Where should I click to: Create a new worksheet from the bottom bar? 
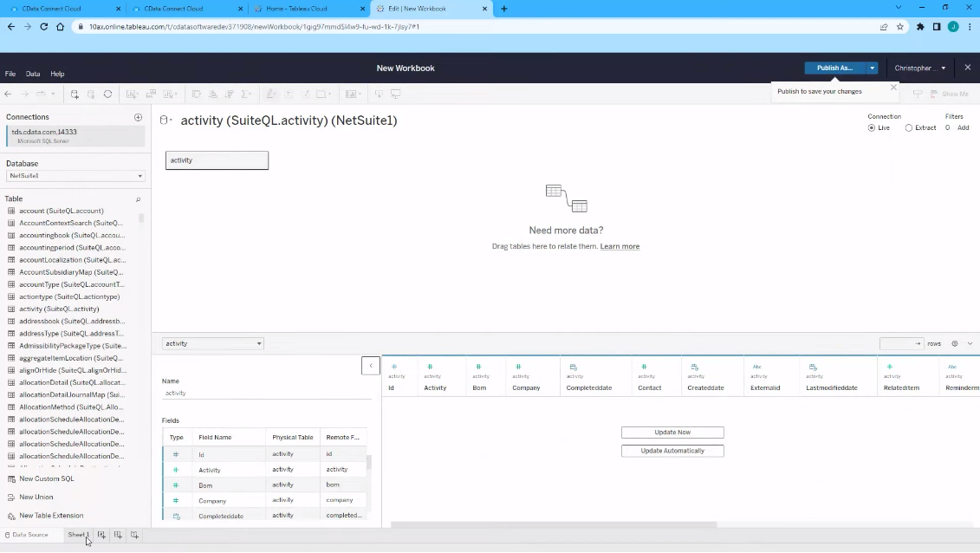tap(101, 535)
